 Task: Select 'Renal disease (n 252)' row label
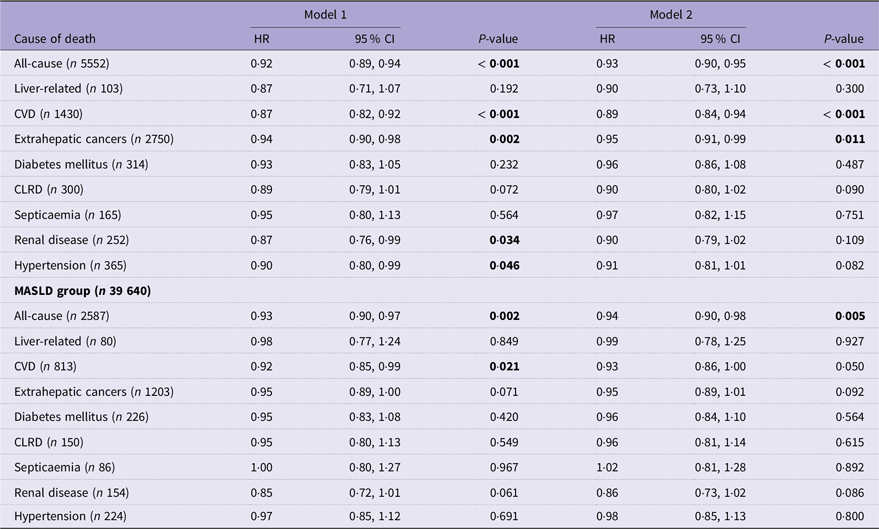72,240
